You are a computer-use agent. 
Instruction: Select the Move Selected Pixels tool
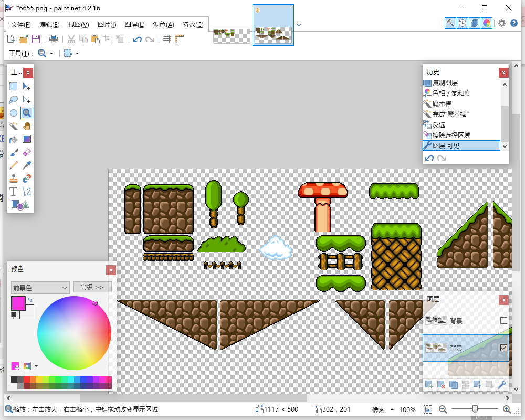pyautogui.click(x=26, y=87)
